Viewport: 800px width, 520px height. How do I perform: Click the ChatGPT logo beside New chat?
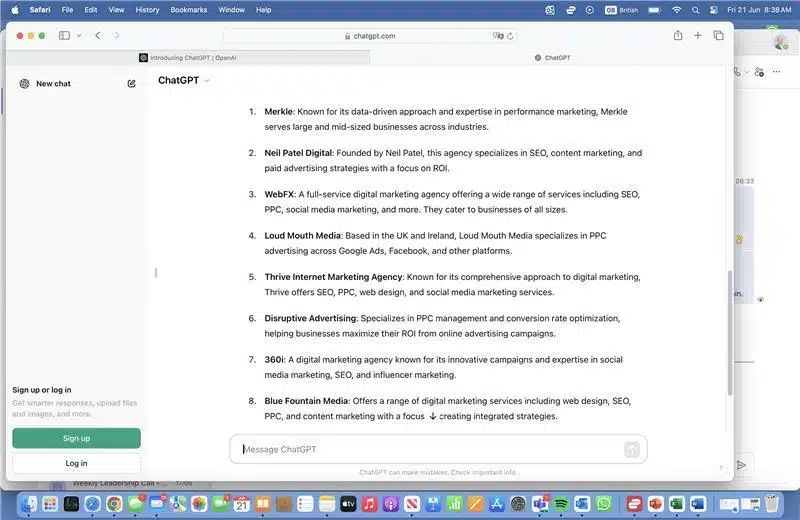click(24, 83)
